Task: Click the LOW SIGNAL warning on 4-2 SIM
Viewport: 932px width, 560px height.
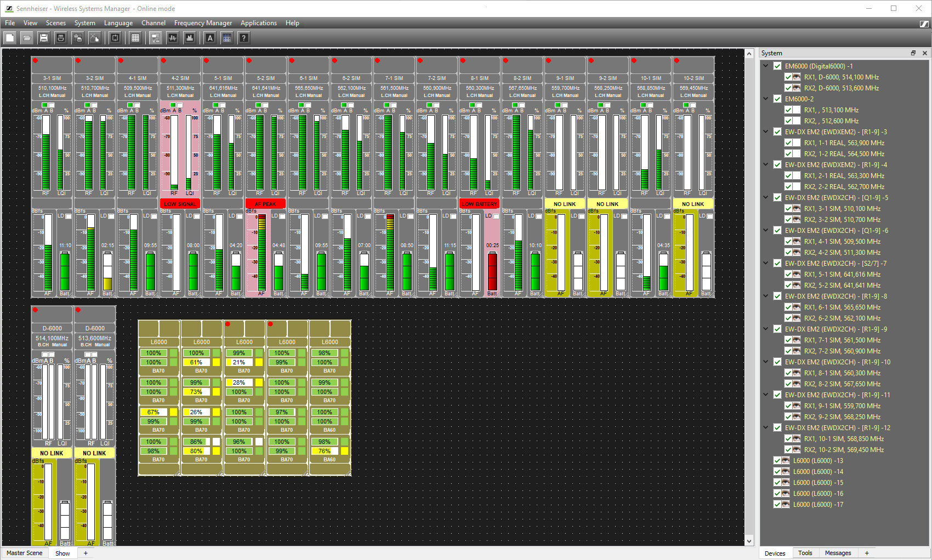Action: (180, 204)
